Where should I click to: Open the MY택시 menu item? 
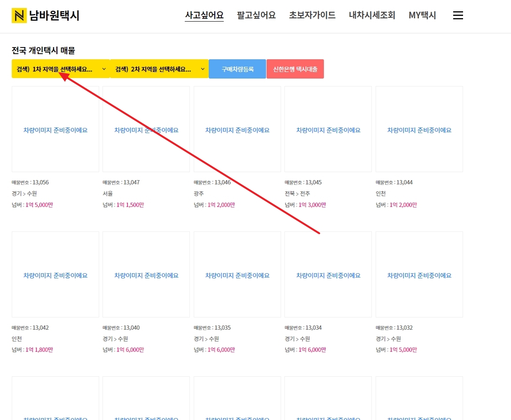tap(422, 16)
